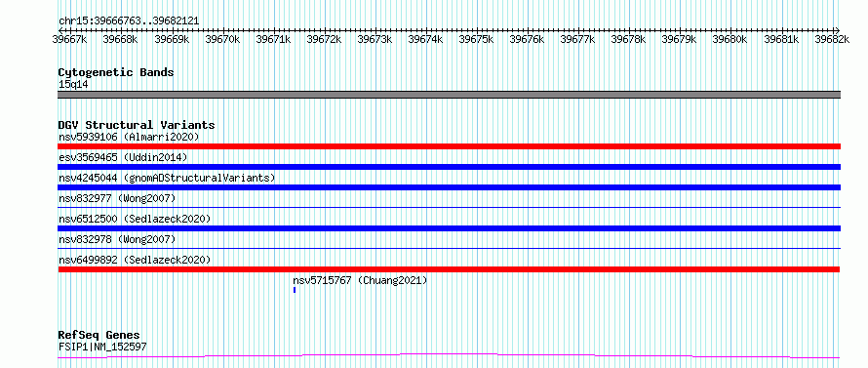
Task: Click the 39681k ruler tick label
Action: [781, 39]
